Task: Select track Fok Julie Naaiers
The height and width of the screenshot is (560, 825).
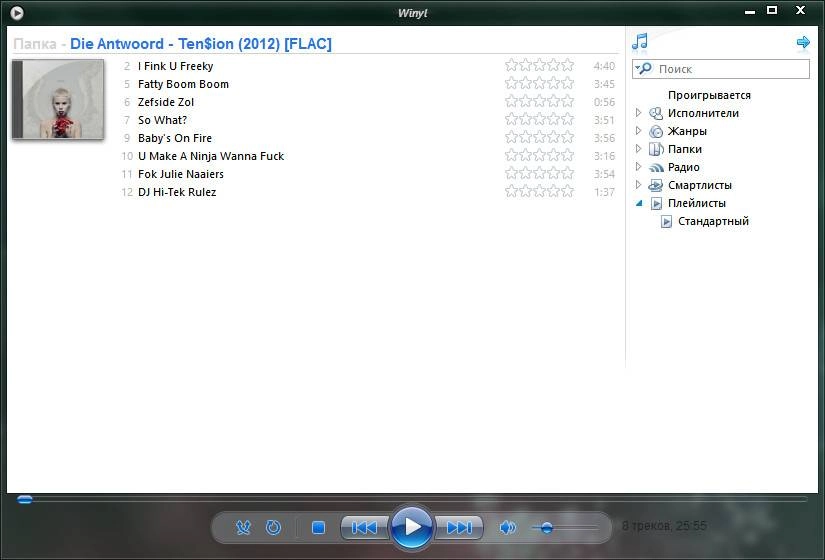Action: [180, 174]
